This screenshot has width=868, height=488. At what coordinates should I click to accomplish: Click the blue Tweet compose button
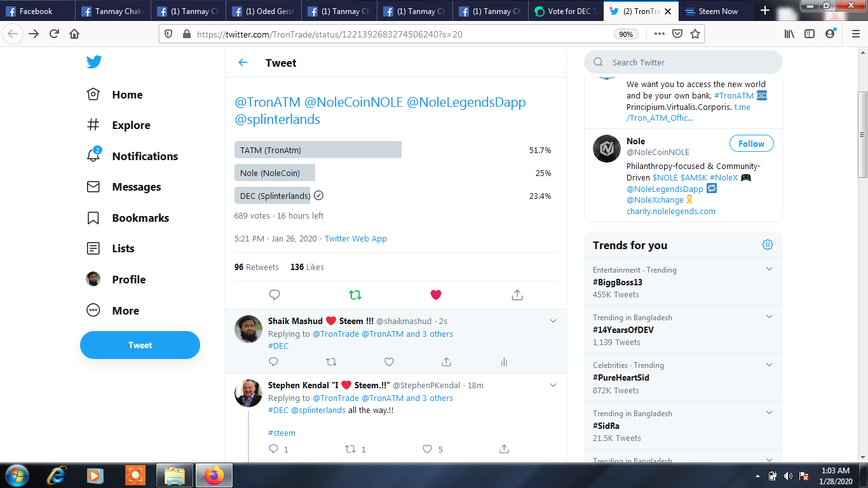140,345
